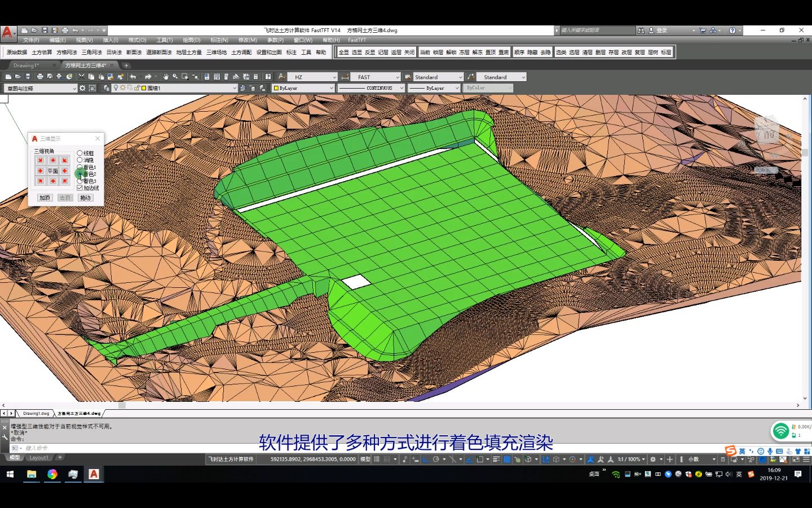The width and height of the screenshot is (812, 508).
Task: Click the text style icon beside HZ
Action: [283, 77]
